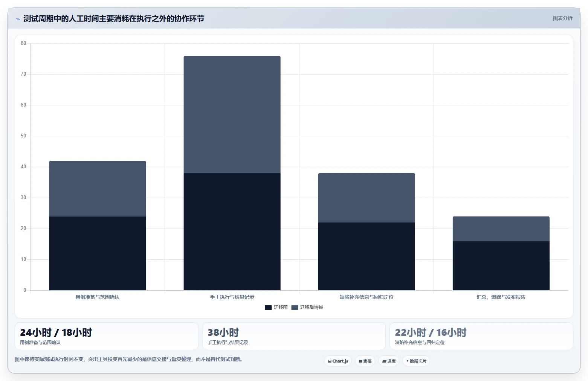Select the 进度 chip

point(389,361)
